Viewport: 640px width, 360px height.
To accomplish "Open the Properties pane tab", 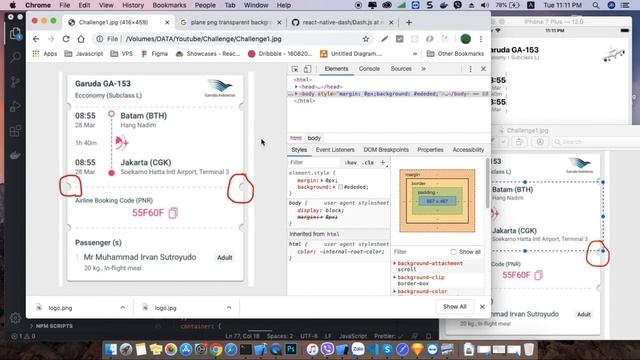I will (430, 150).
